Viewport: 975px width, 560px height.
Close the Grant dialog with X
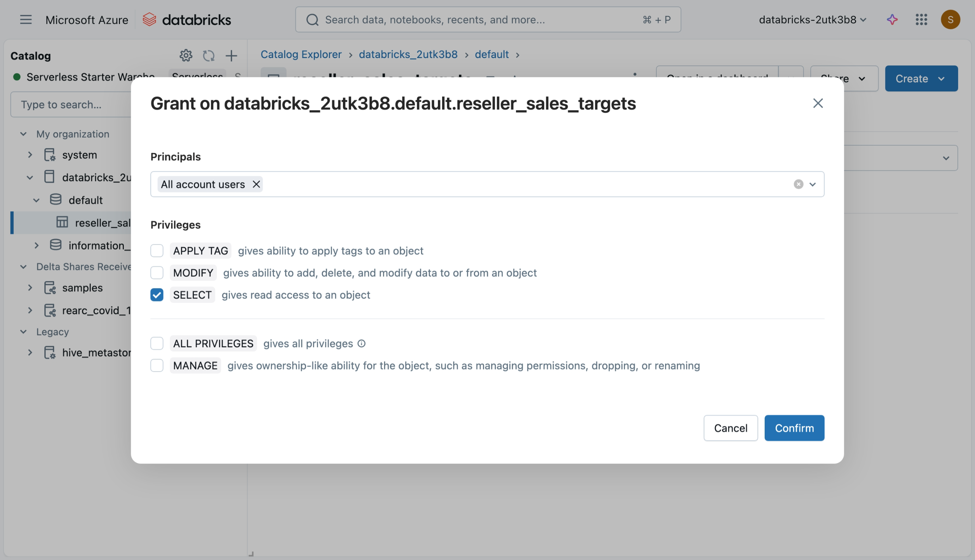(x=818, y=103)
